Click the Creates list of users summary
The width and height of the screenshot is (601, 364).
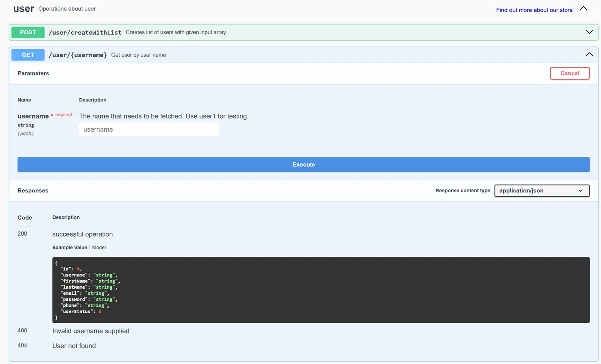[x=176, y=32]
